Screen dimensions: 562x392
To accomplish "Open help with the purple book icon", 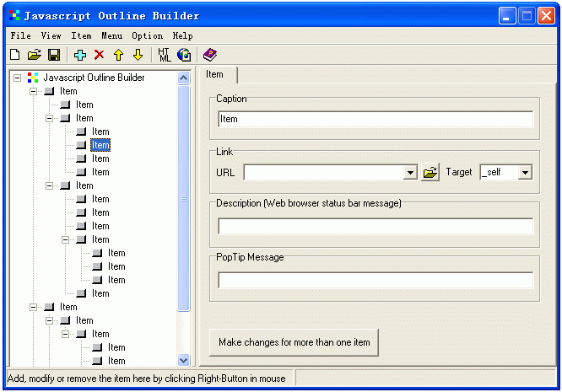I will [x=210, y=55].
